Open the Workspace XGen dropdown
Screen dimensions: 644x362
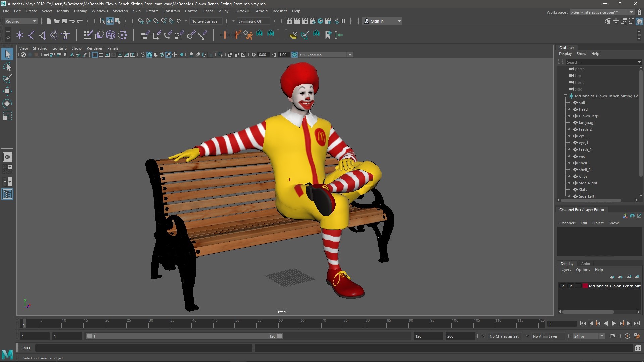(602, 12)
